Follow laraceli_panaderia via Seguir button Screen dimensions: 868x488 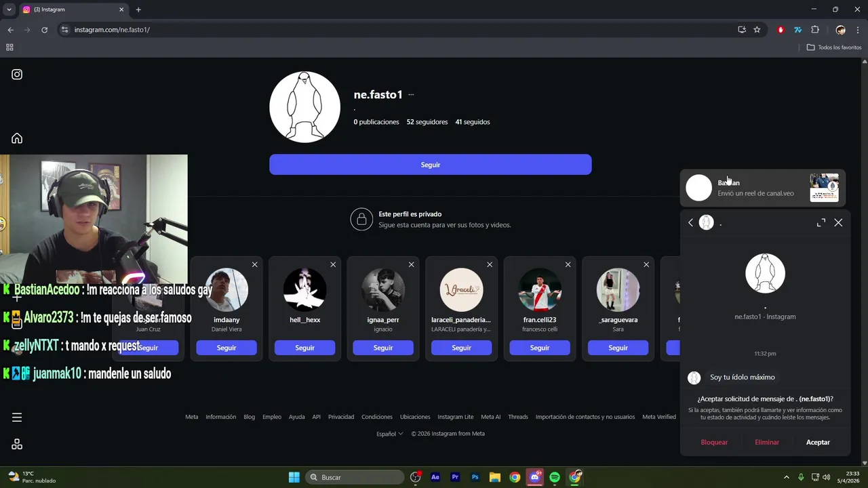click(x=461, y=348)
